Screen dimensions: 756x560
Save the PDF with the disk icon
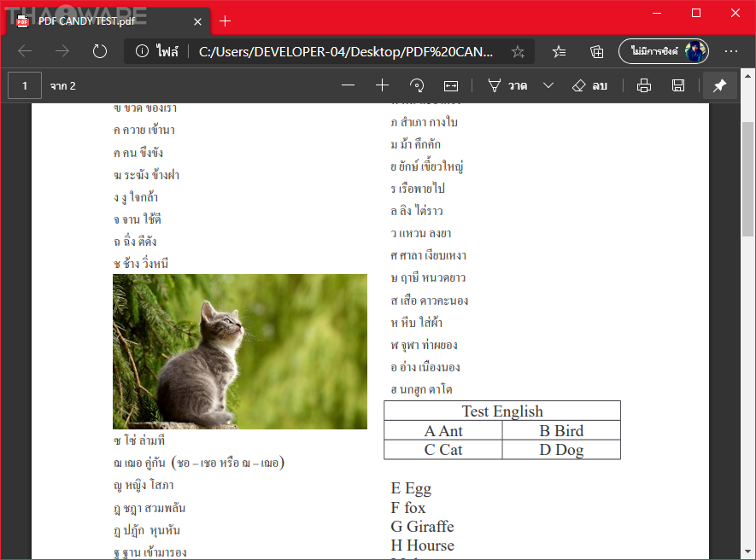(678, 85)
